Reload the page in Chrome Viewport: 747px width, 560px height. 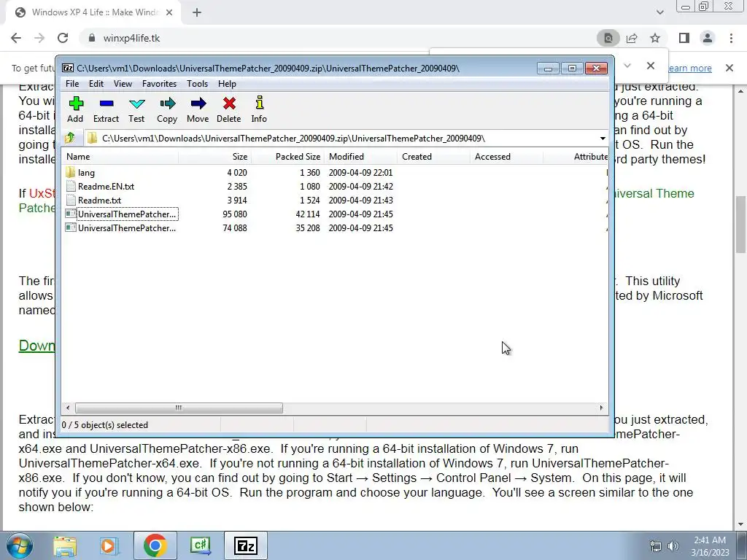(x=63, y=38)
